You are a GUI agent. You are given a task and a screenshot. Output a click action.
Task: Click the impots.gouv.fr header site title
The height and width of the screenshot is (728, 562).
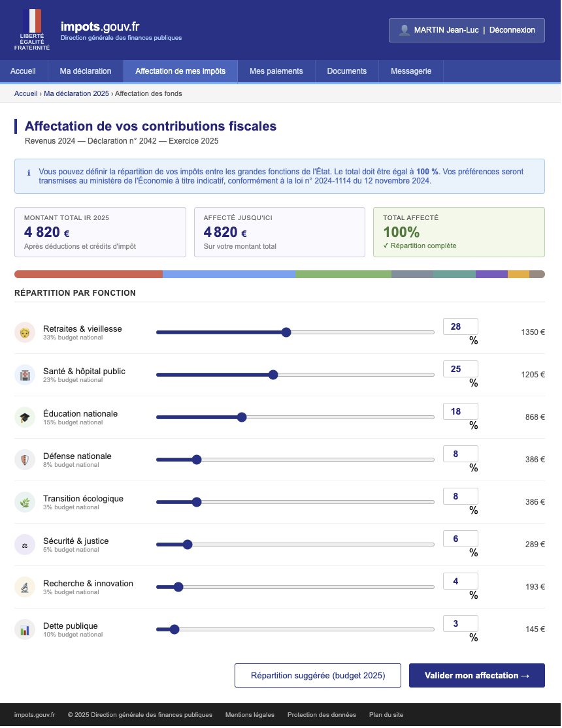(x=100, y=27)
